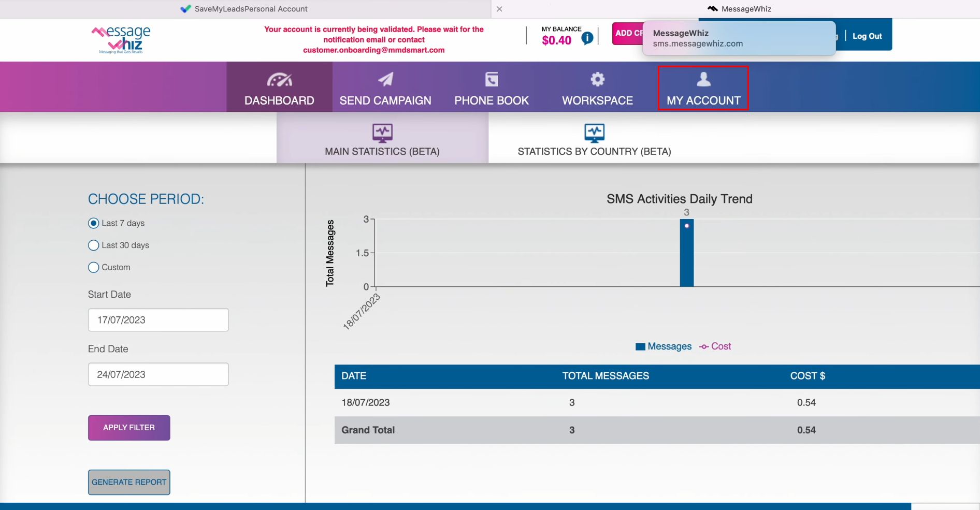980x510 pixels.
Task: Click the CHOOSE PERIOD heading
Action: click(x=146, y=199)
